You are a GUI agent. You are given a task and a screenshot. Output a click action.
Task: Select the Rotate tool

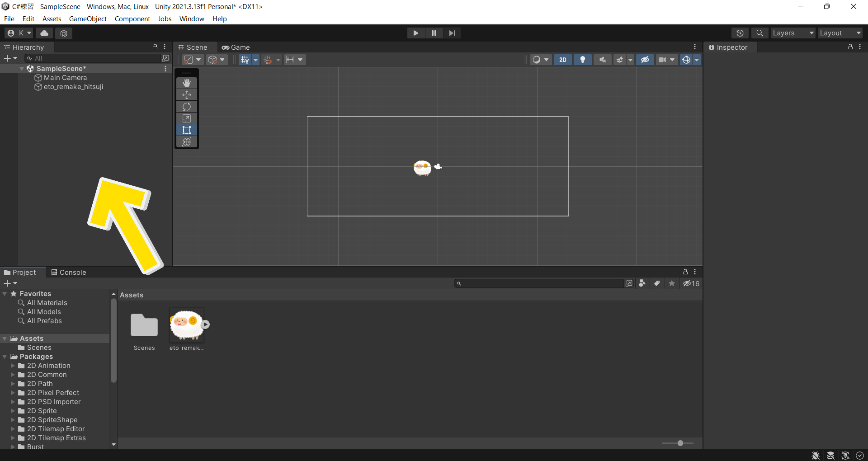pos(187,107)
